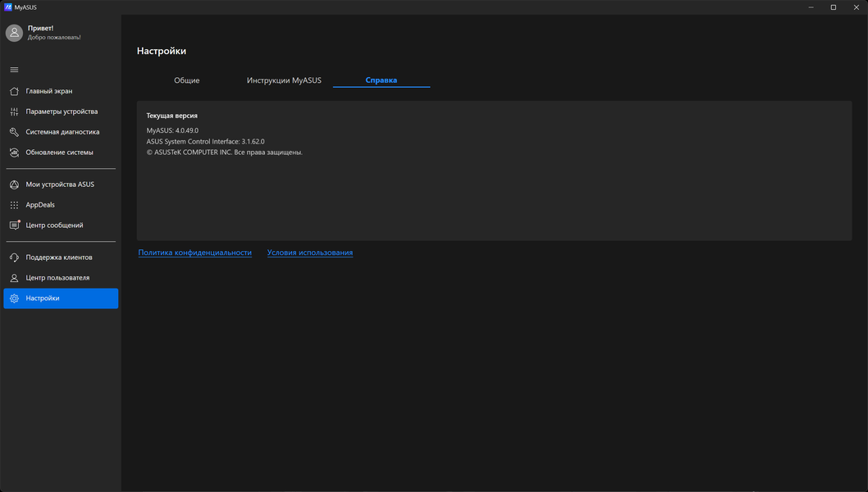Open Системная диагностика section
The height and width of the screenshot is (492, 868).
62,132
